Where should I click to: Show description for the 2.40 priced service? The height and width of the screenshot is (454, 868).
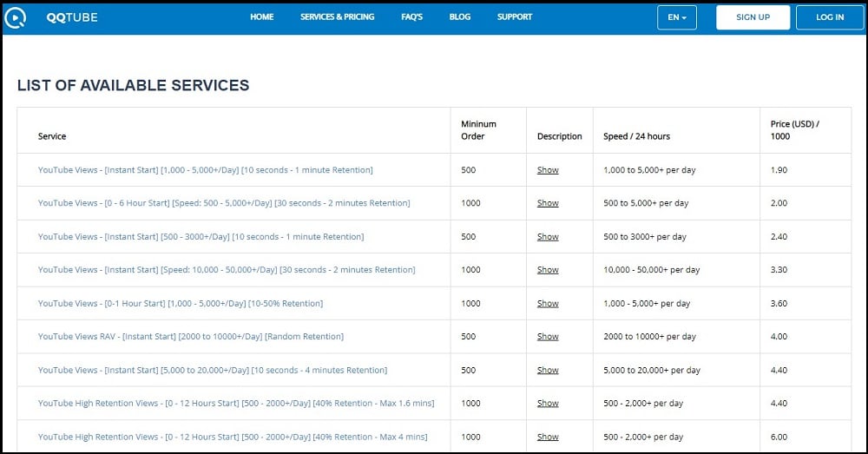click(x=548, y=237)
